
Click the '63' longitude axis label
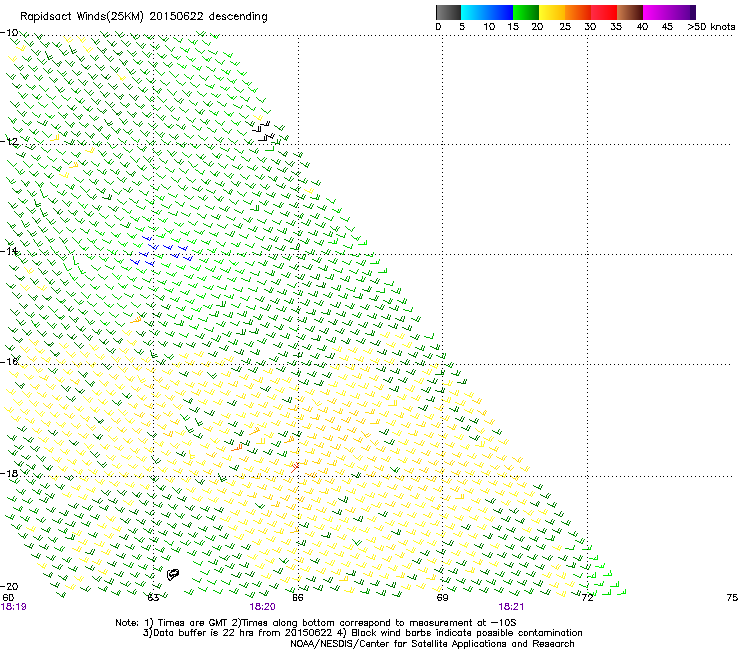(153, 598)
